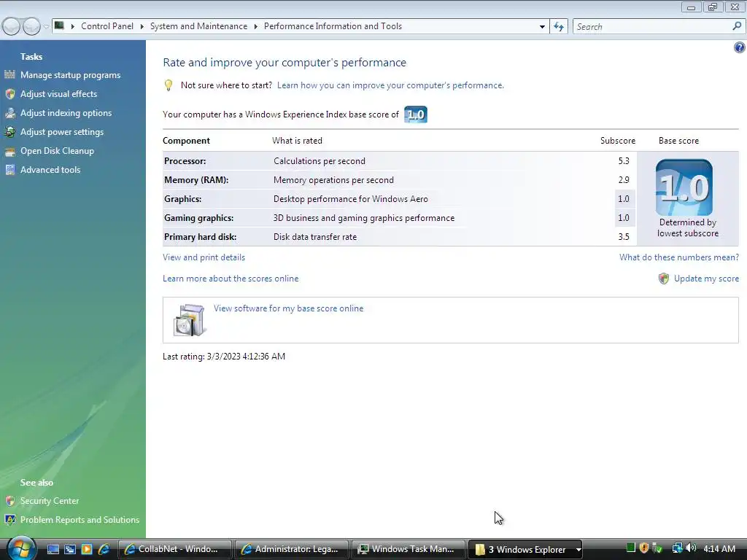Select the Control Panel breadcrumb
This screenshot has height=560, width=747.
tap(107, 26)
